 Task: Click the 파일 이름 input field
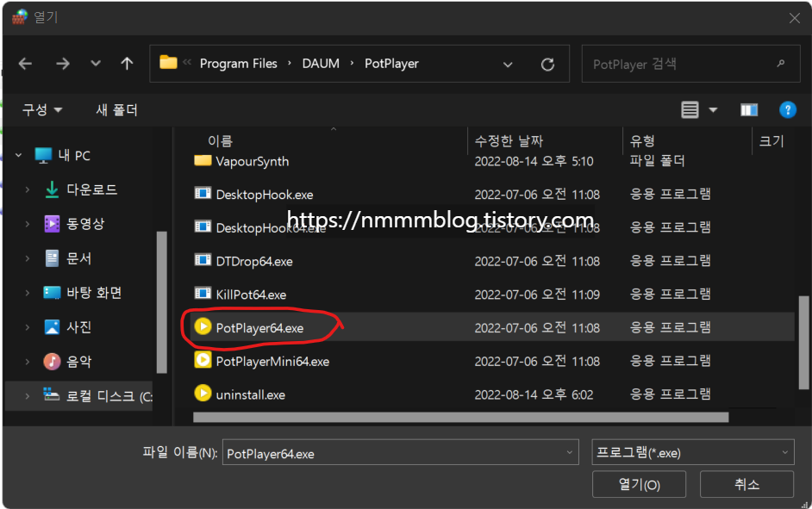[x=400, y=452]
